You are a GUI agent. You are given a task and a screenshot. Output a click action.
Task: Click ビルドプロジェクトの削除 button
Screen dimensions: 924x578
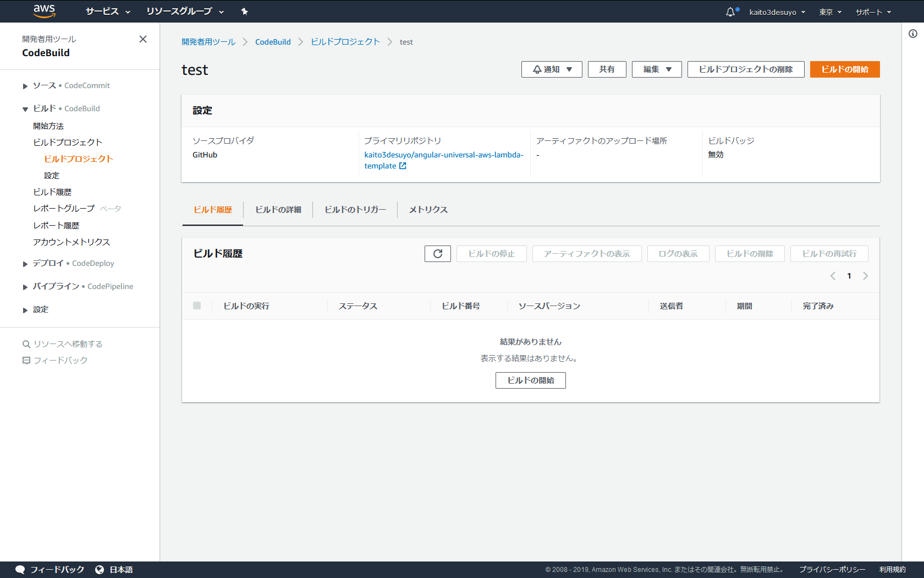point(746,69)
